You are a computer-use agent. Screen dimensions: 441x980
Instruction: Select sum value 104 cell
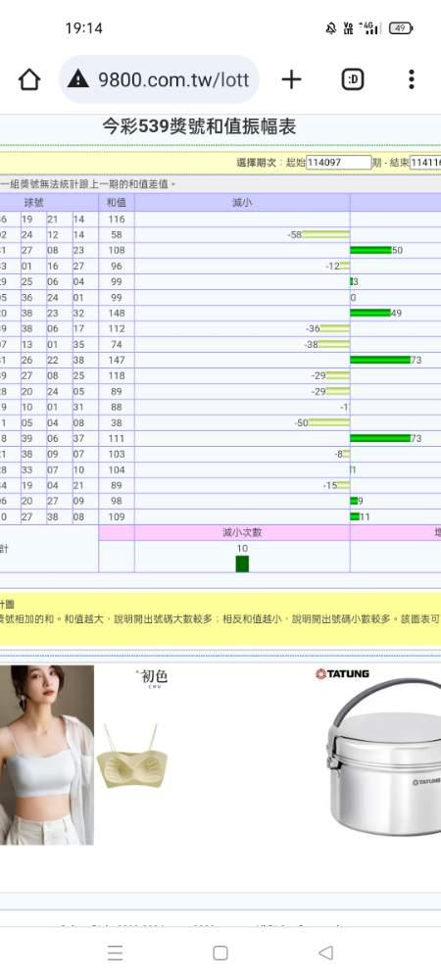pos(117,470)
